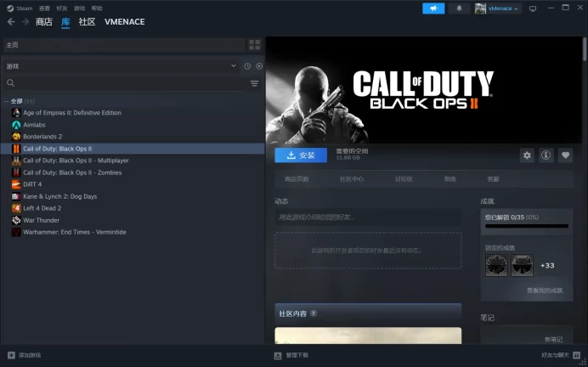
Task: Open the 查看 menu
Action: coord(44,8)
